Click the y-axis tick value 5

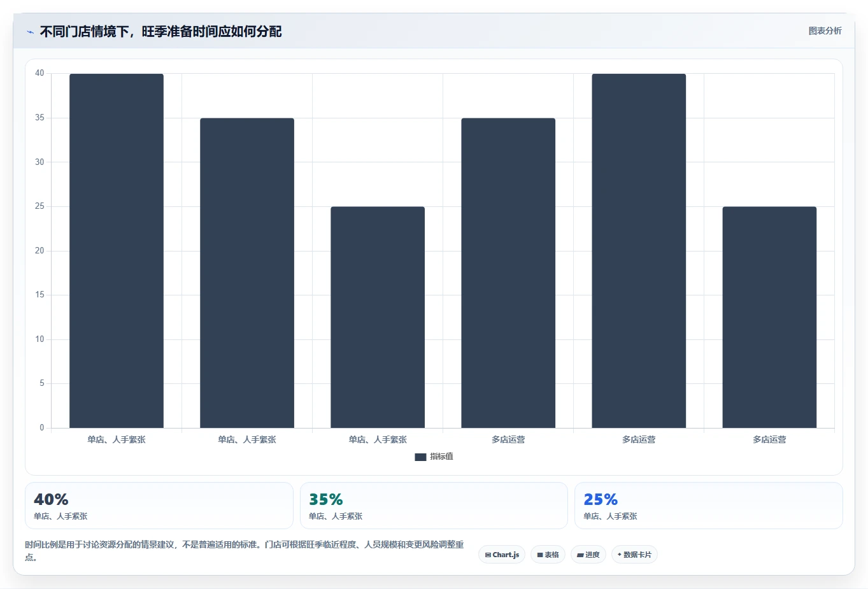tap(42, 383)
